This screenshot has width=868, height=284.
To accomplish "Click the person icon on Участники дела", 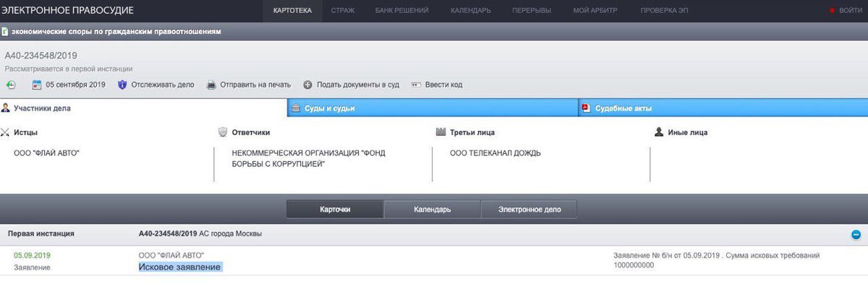I will coord(6,108).
